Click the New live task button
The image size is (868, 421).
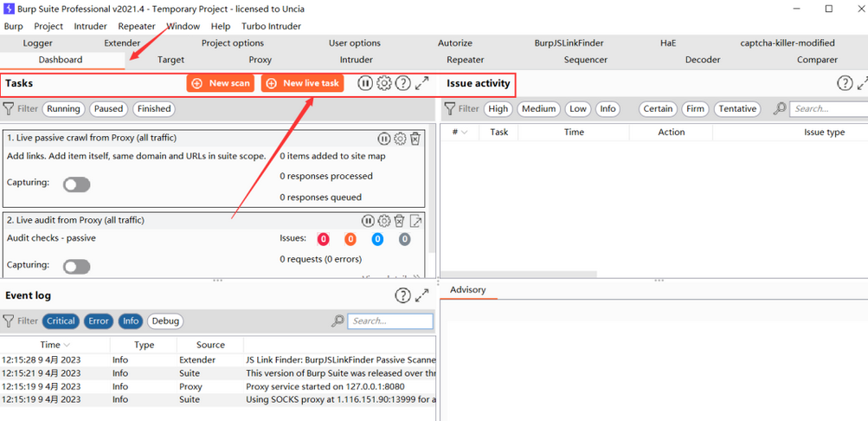point(302,83)
